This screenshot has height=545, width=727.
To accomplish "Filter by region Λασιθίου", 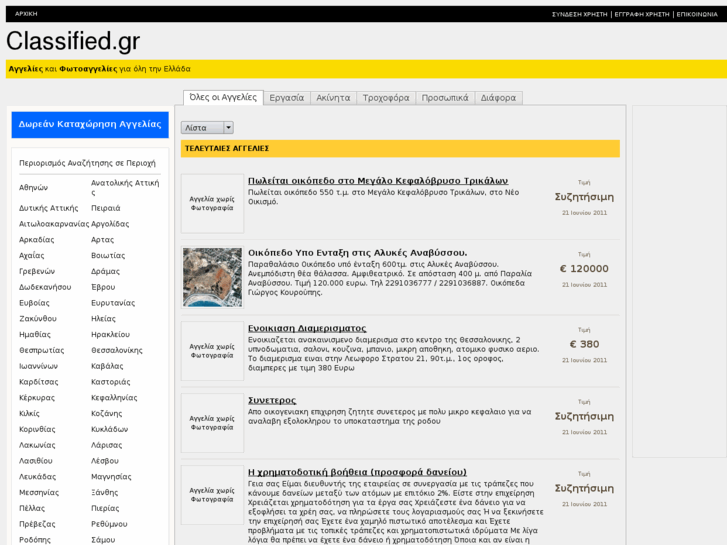I will (x=36, y=461).
